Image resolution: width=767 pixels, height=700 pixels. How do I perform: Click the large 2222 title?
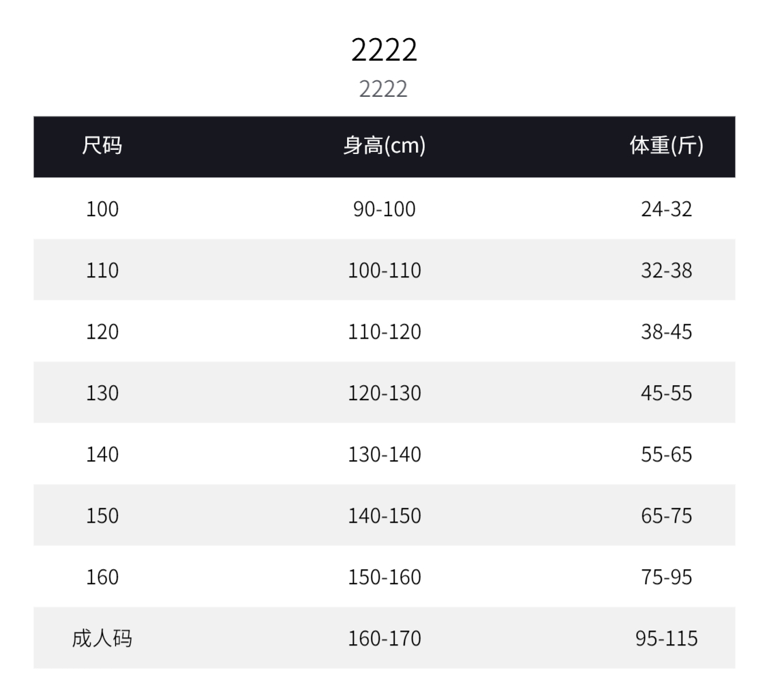384,50
